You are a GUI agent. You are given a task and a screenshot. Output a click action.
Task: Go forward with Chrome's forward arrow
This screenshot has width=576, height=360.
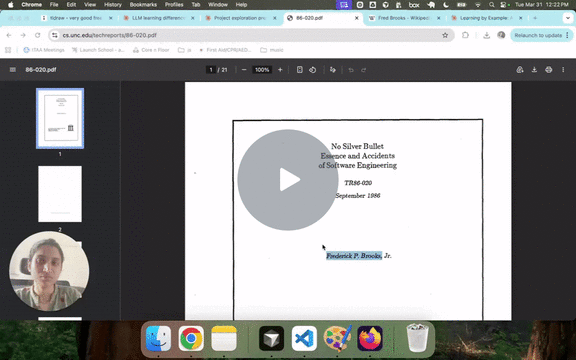point(23,35)
